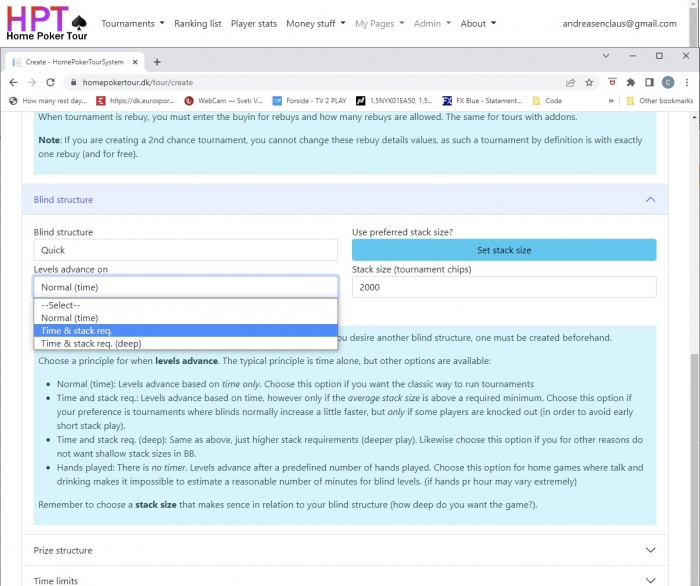Open the Chrome three-dot menu
Viewport: 700px width, 586px height.
pyautogui.click(x=687, y=83)
